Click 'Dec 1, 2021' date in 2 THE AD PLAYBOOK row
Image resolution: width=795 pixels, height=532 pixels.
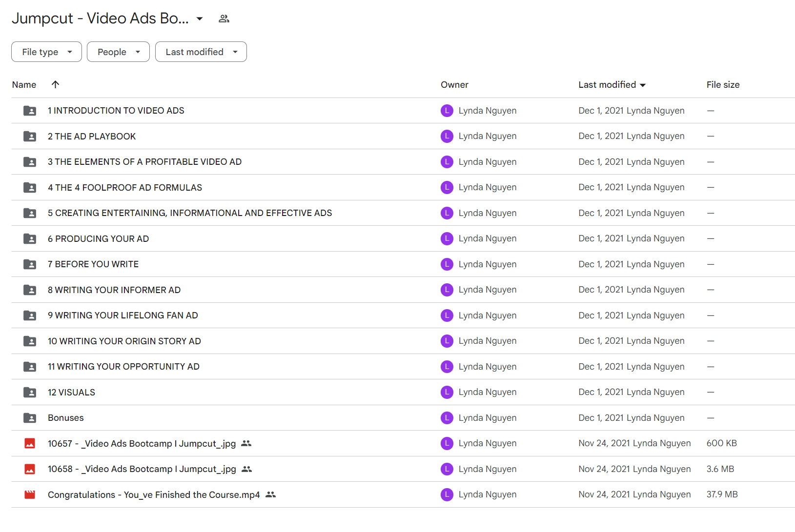click(601, 136)
